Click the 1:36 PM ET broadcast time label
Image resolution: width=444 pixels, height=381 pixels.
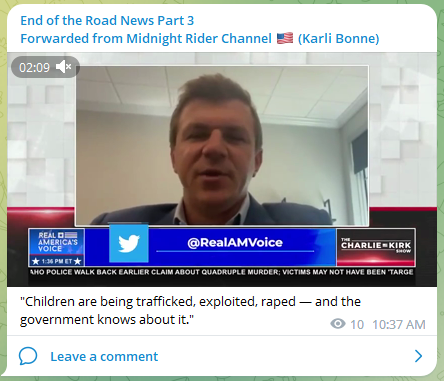(57, 261)
